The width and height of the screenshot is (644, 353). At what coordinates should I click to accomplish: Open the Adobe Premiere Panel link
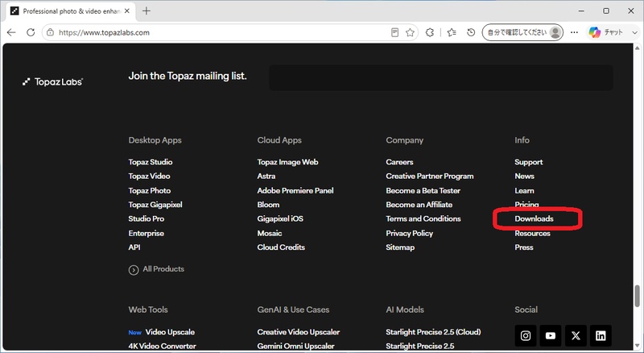(295, 190)
